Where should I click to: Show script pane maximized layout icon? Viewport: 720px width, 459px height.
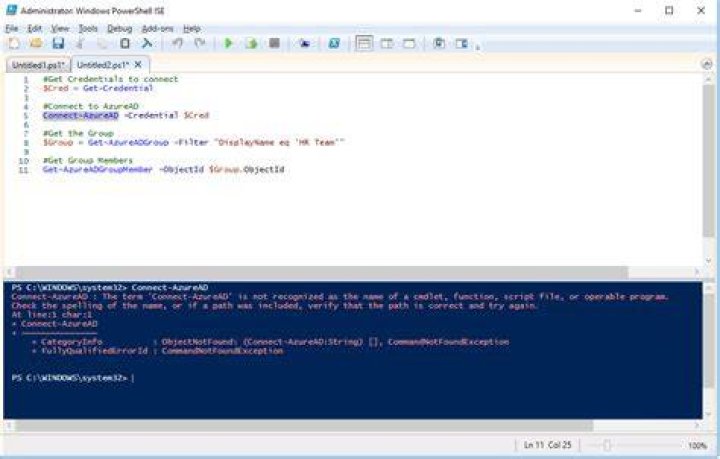pyautogui.click(x=409, y=44)
